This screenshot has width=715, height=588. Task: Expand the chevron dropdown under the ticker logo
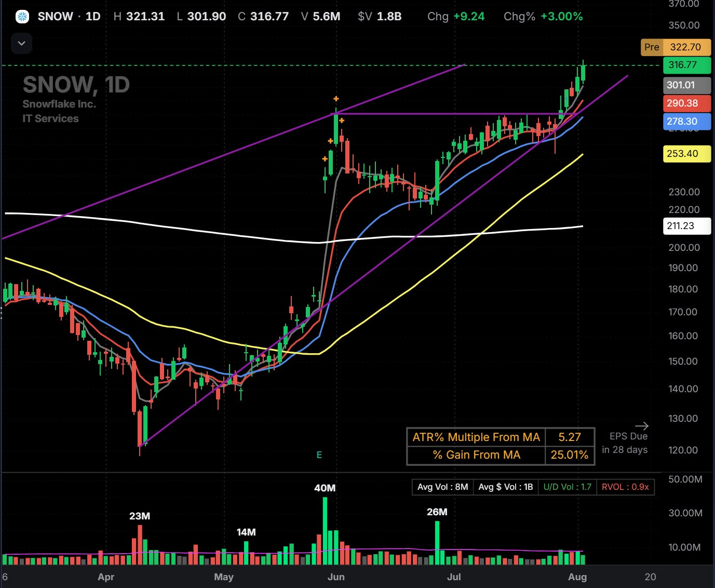click(x=21, y=43)
